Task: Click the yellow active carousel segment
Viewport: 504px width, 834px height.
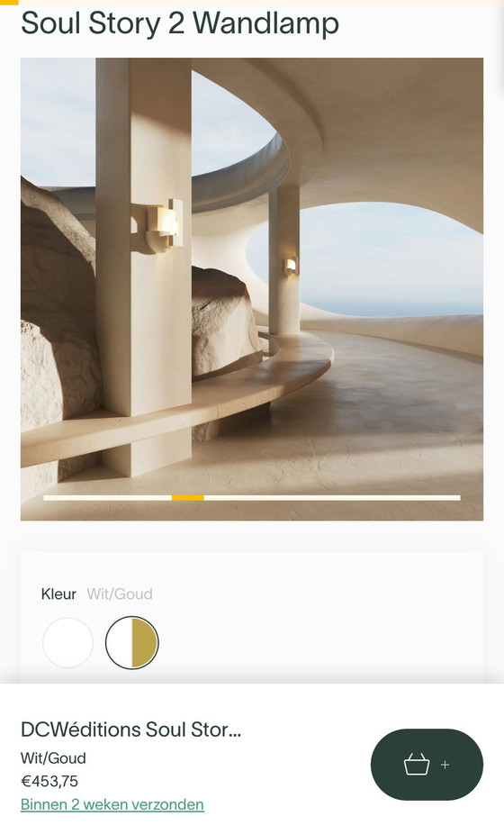Action: pyautogui.click(x=188, y=498)
